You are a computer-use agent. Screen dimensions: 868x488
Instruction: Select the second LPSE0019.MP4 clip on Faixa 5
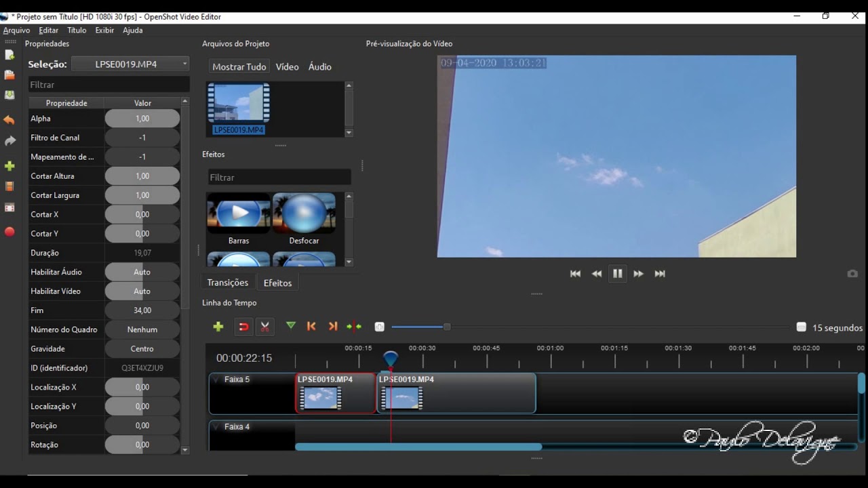pyautogui.click(x=456, y=393)
